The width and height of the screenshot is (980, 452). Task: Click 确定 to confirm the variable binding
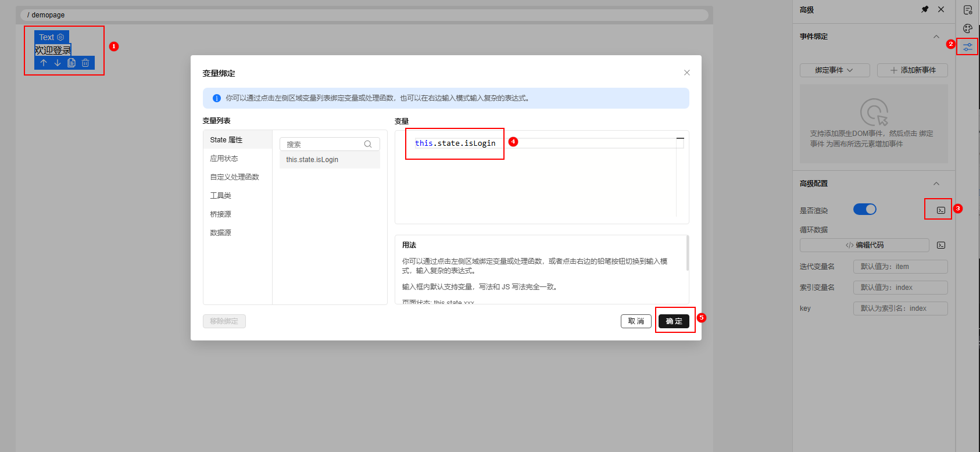(674, 321)
